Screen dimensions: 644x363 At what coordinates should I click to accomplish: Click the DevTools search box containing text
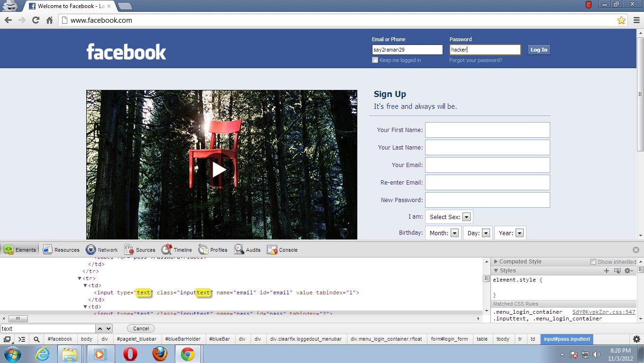48,328
